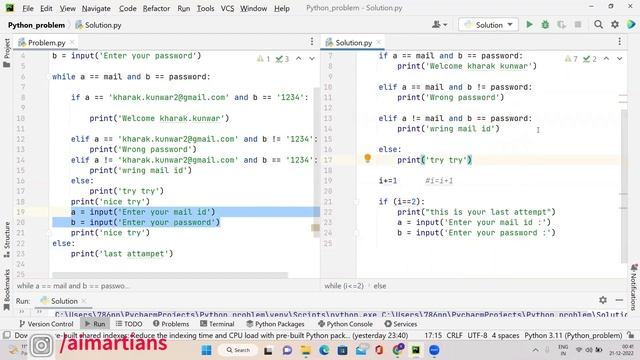
Task: Open the Terminal tool window
Action: [x=217, y=324]
